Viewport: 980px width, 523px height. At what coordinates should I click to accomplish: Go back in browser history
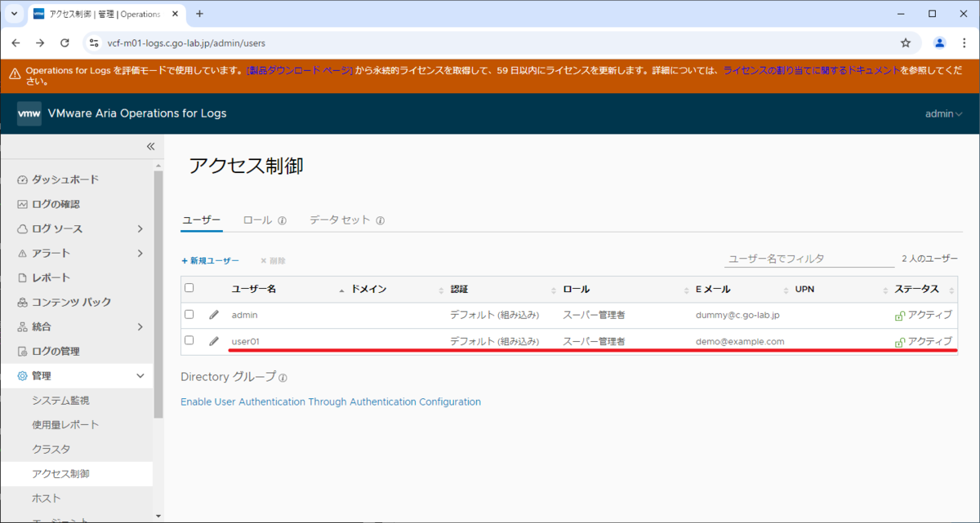(x=16, y=42)
